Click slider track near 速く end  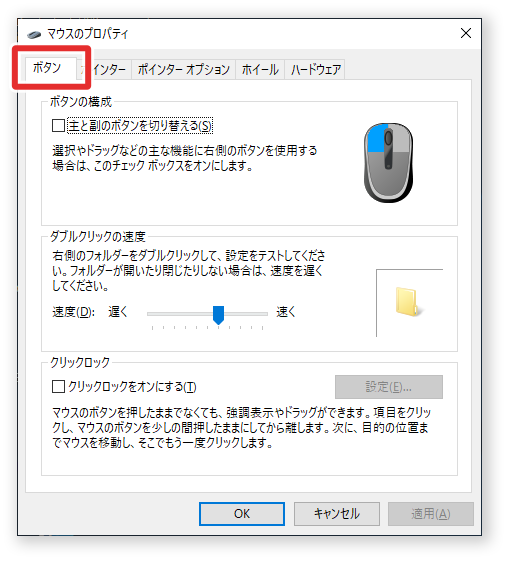coord(258,314)
